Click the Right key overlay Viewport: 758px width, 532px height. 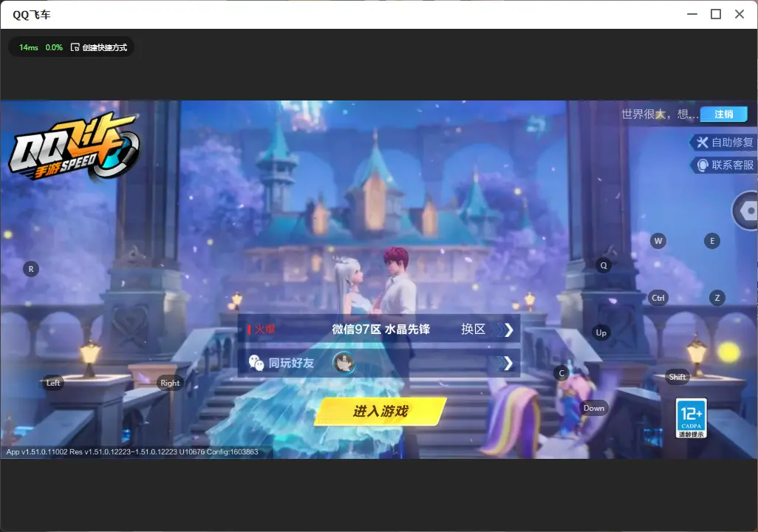click(x=170, y=383)
